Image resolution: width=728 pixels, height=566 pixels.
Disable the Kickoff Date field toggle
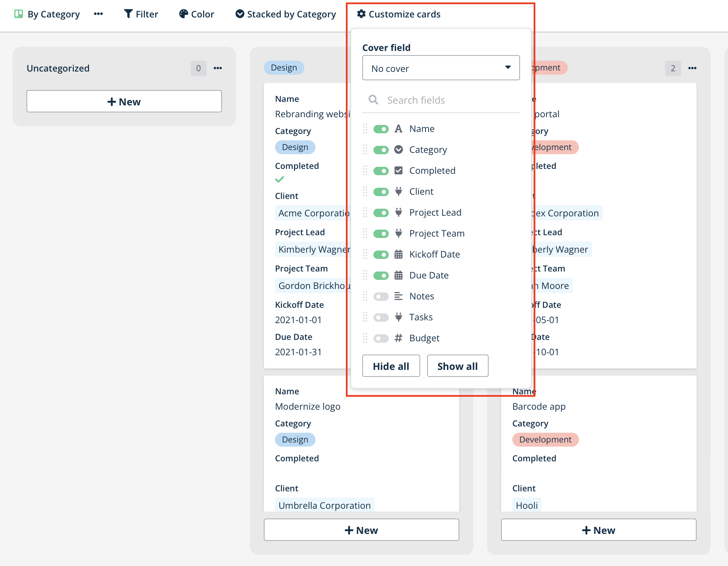[381, 254]
